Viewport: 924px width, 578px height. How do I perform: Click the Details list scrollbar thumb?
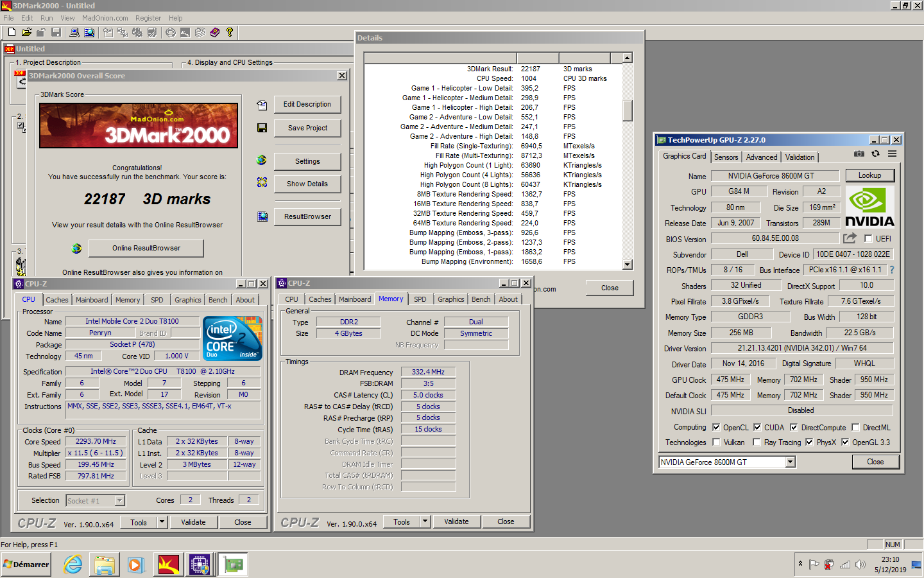coord(628,110)
